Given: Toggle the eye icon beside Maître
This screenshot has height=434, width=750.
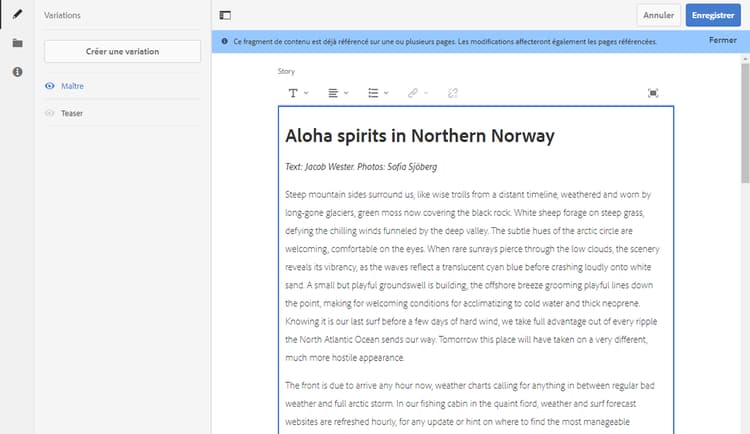Looking at the screenshot, I should pyautogui.click(x=50, y=86).
